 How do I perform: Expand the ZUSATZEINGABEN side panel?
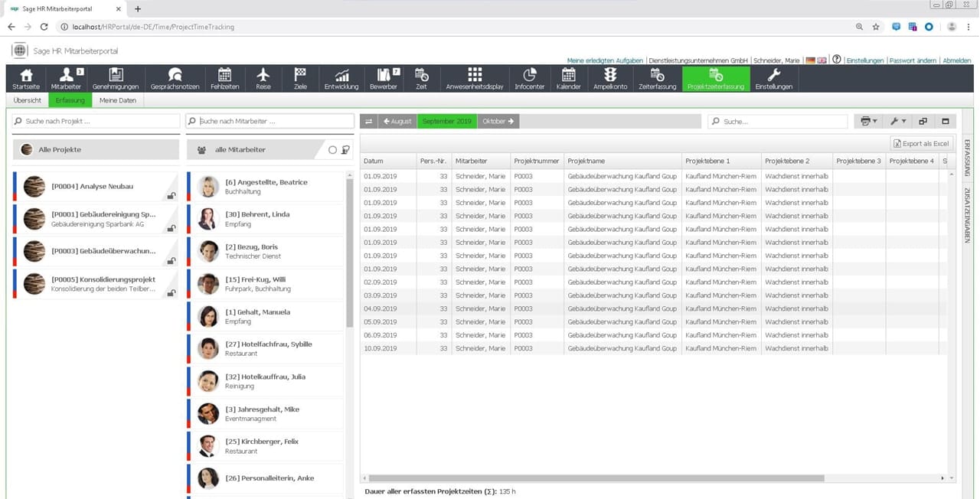[967, 215]
